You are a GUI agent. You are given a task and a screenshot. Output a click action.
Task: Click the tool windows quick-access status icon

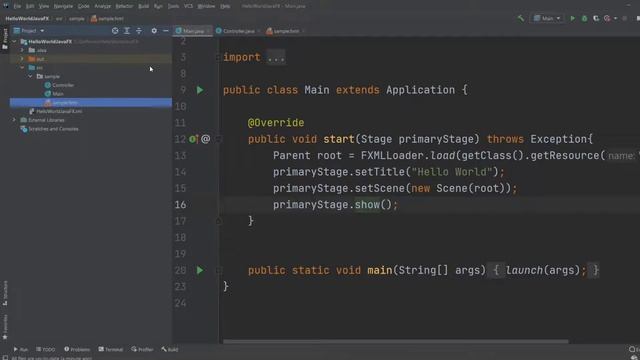[4, 358]
